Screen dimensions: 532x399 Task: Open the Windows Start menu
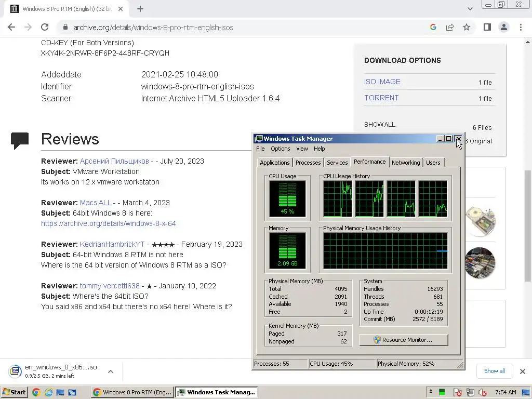pyautogui.click(x=14, y=392)
